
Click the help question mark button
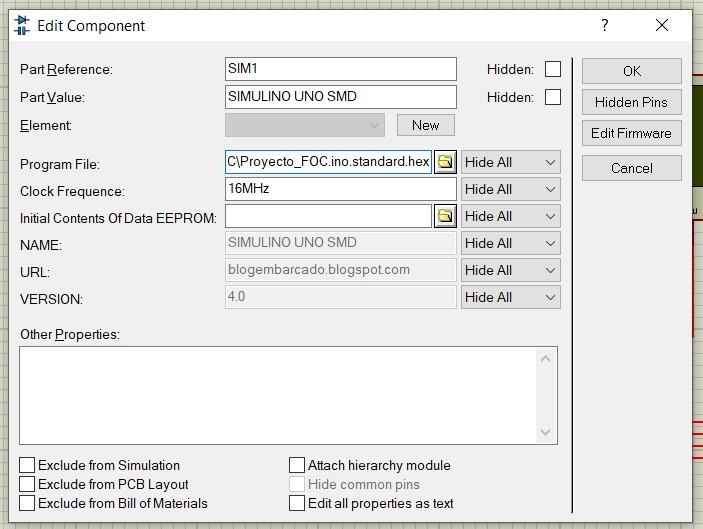tap(605, 25)
